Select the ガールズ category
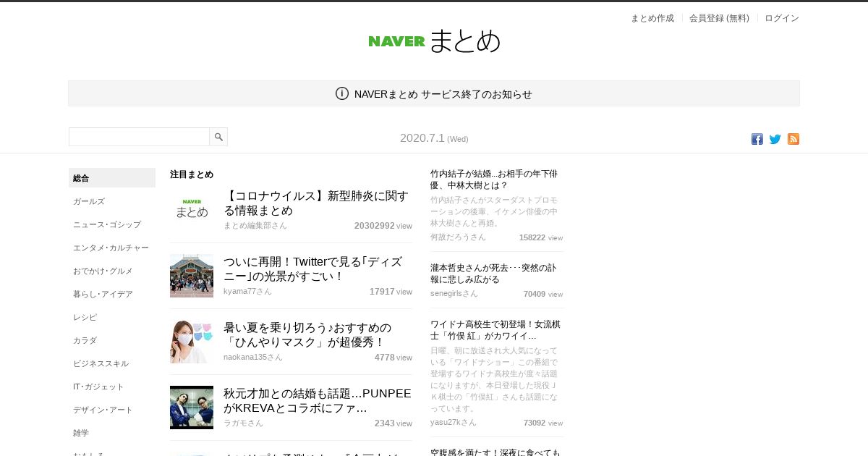 coord(112,201)
